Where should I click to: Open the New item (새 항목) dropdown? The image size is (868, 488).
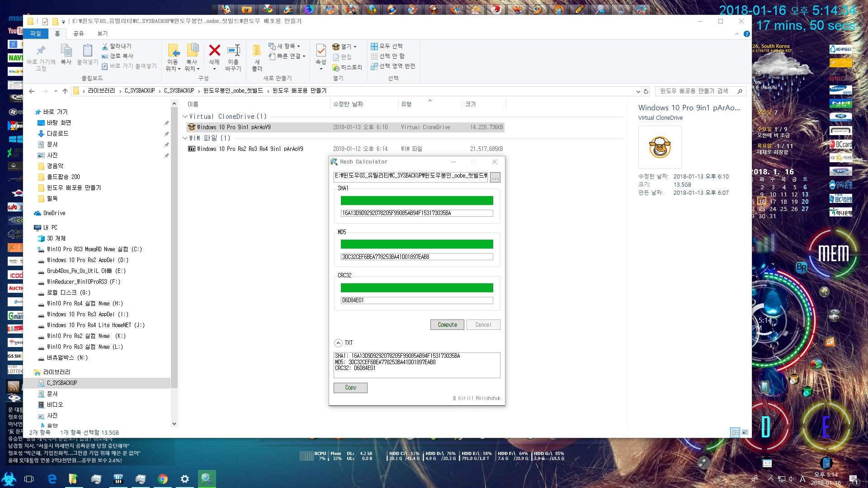(x=284, y=46)
